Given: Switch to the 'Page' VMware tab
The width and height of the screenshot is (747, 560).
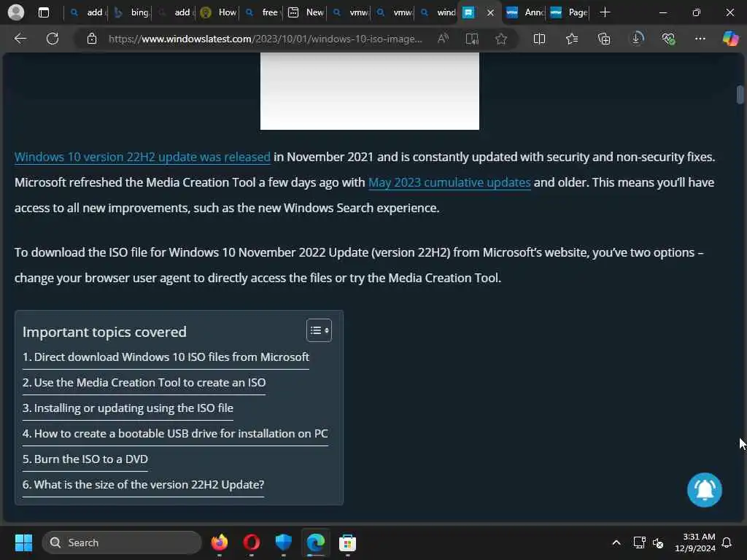Looking at the screenshot, I should tap(569, 12).
